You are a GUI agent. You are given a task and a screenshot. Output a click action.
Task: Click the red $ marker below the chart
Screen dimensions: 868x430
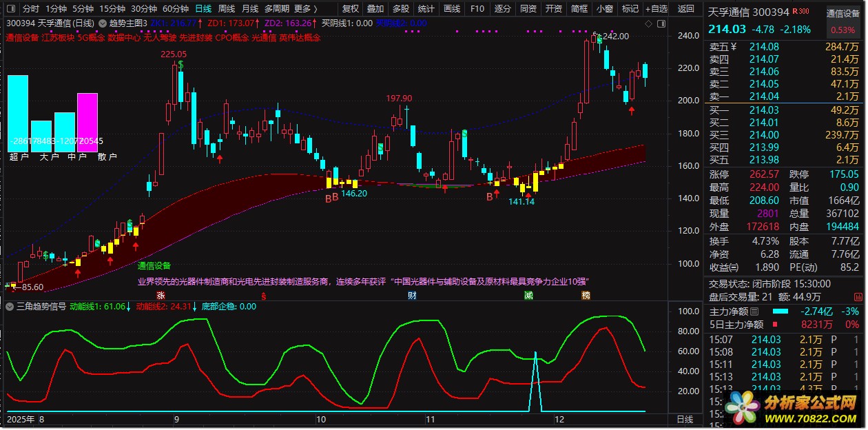(x=263, y=296)
